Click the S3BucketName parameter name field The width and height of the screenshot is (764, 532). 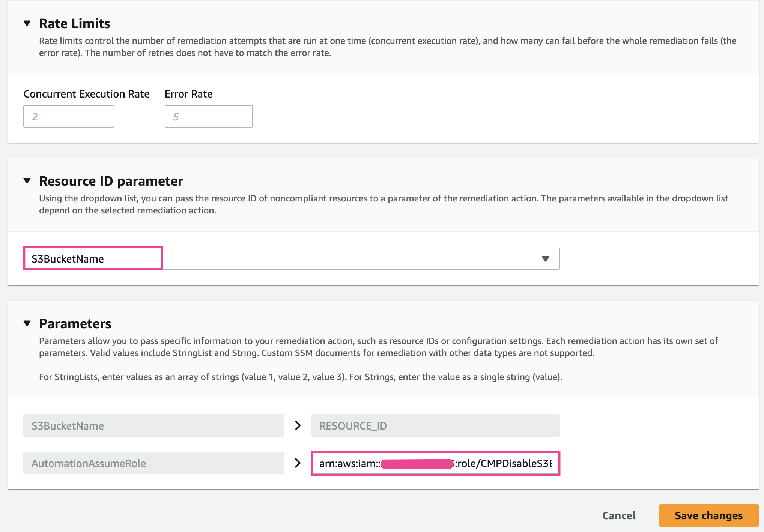point(153,425)
